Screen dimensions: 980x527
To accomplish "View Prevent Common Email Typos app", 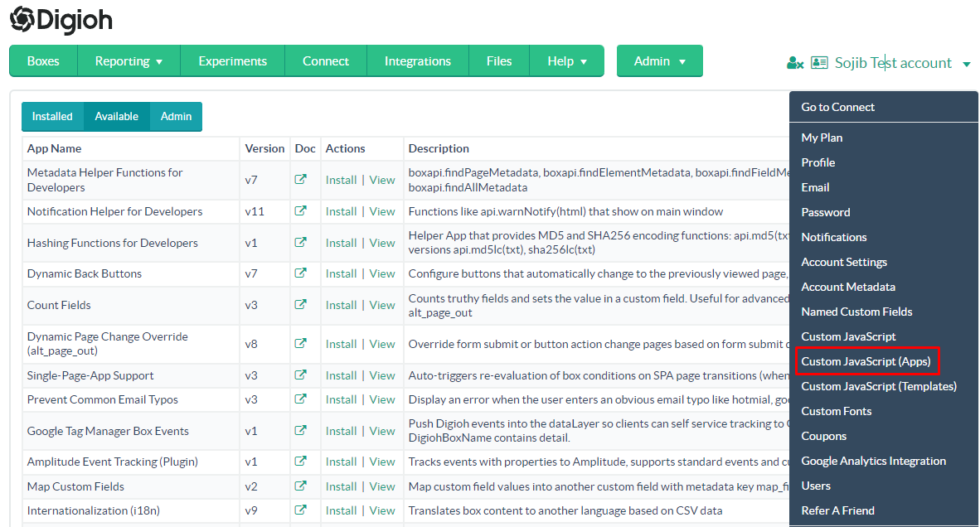I will pos(382,399).
